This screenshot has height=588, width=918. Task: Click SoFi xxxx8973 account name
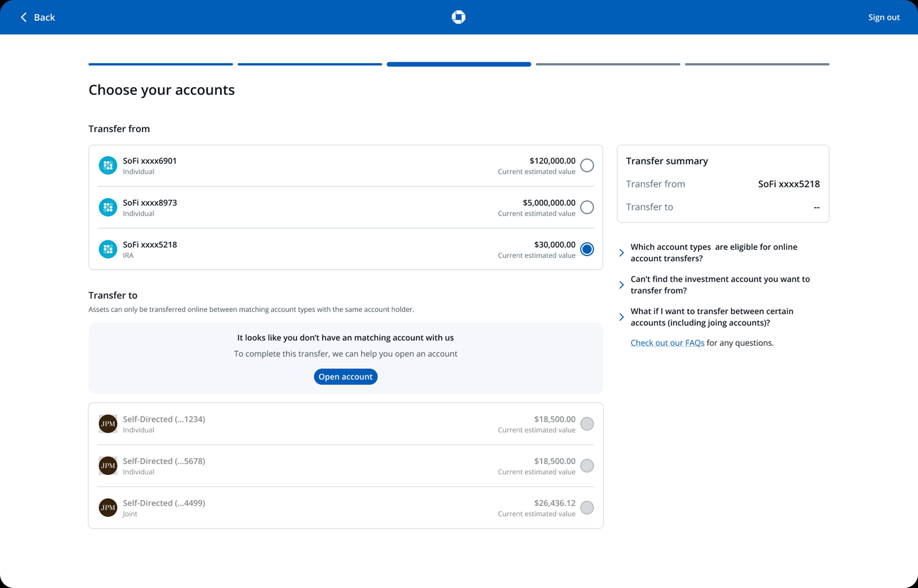pos(150,203)
